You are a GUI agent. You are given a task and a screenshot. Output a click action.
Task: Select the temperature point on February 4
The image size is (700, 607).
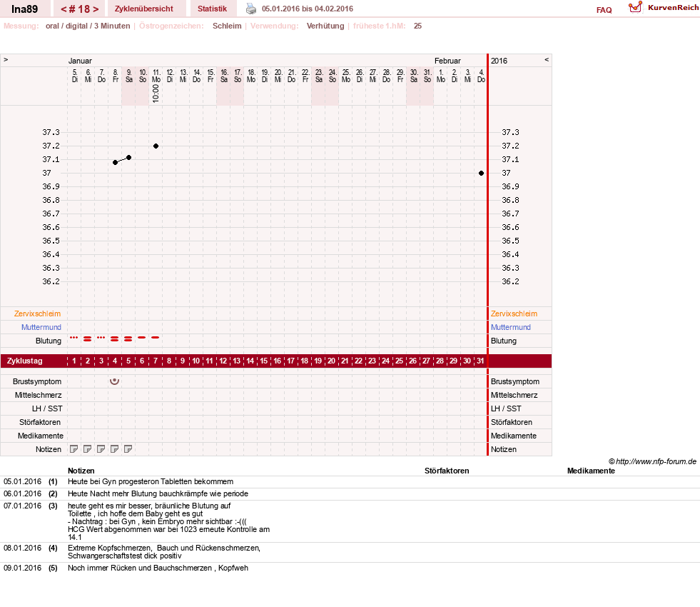[481, 174]
